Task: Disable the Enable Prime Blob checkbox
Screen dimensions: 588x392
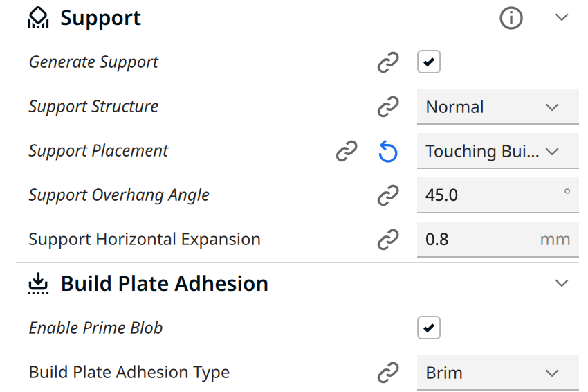Action: [429, 328]
